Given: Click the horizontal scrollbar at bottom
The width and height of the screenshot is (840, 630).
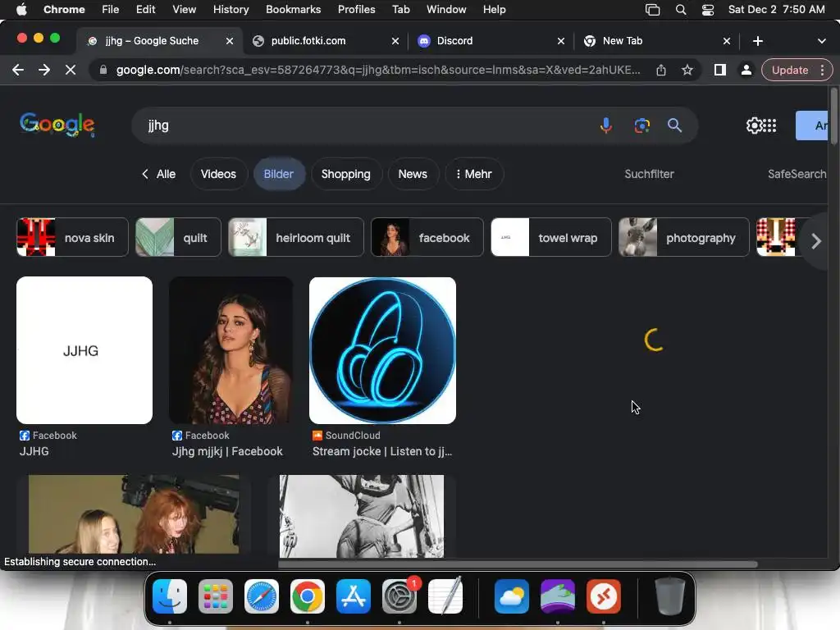Looking at the screenshot, I should [x=518, y=564].
